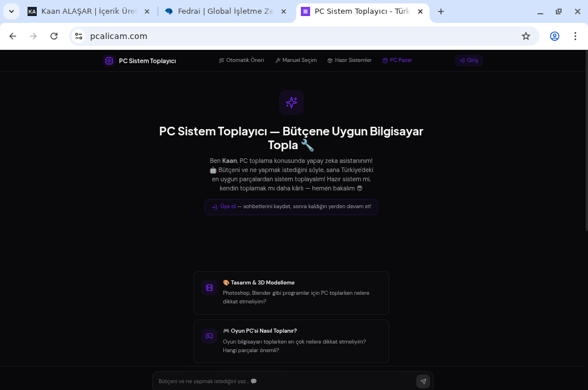Screen dimensions: 588x390
Task: Switch to the Fedrai browser tab
Action: click(224, 11)
